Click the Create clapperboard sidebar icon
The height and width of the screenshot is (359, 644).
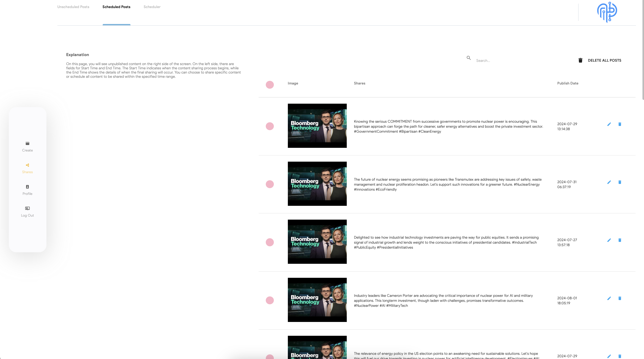(27, 143)
